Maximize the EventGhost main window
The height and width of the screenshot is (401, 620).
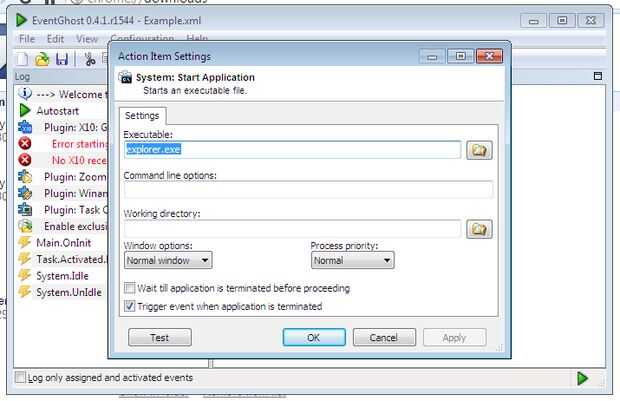[562, 20]
